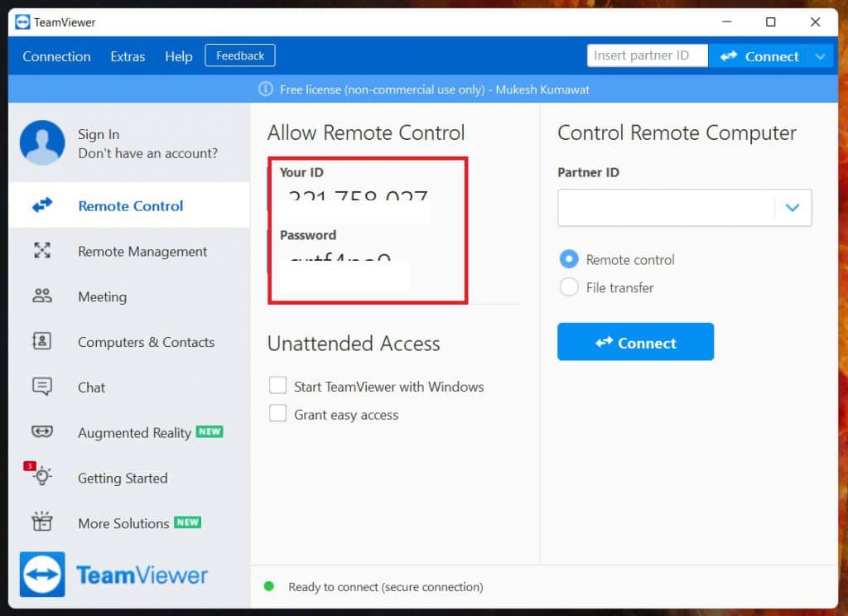848x616 pixels.
Task: Click the Your ID label
Action: tap(301, 172)
